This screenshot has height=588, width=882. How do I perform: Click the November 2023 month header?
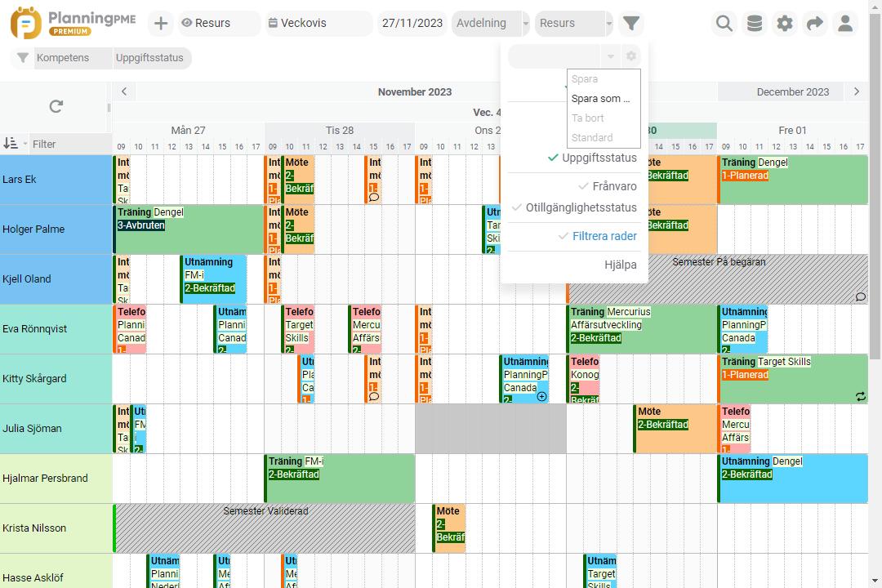coord(415,91)
